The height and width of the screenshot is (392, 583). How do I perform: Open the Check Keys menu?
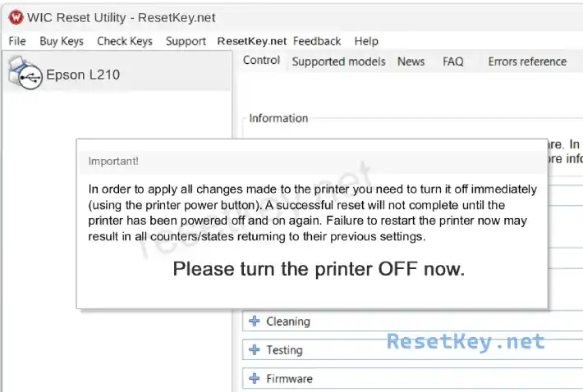coord(125,41)
